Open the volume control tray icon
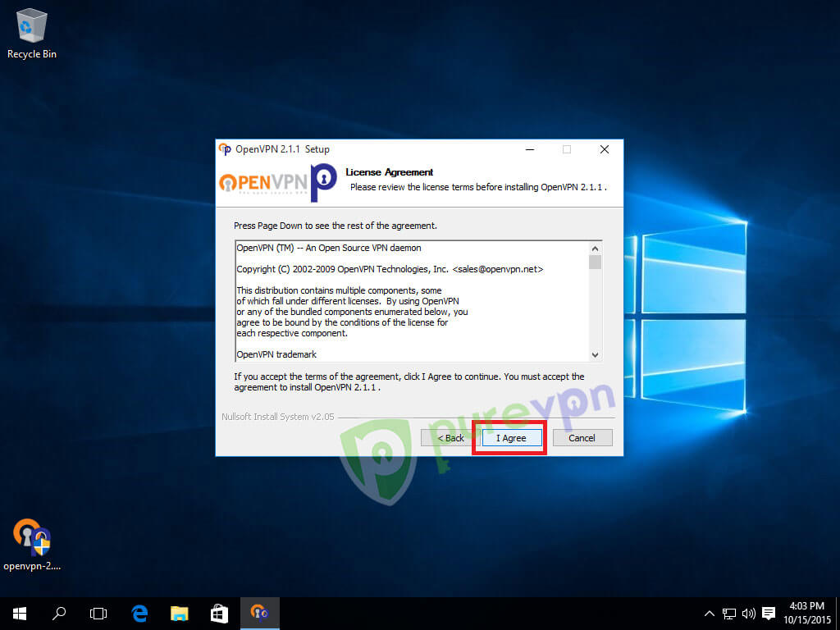Viewport: 840px width, 630px height. [x=748, y=614]
